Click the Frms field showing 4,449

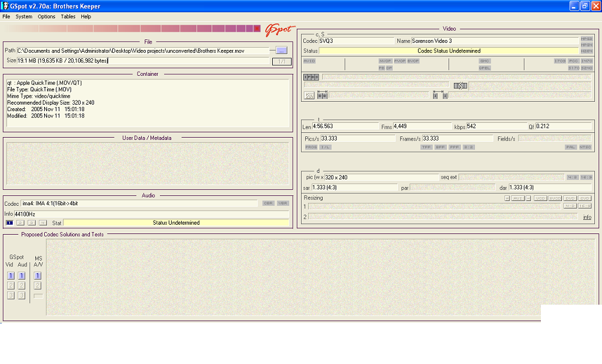[x=422, y=126]
